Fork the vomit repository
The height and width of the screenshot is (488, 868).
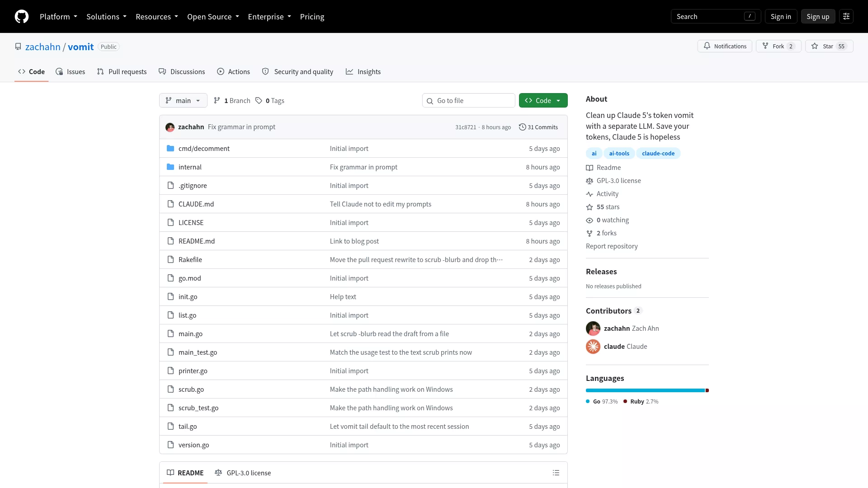tap(778, 46)
